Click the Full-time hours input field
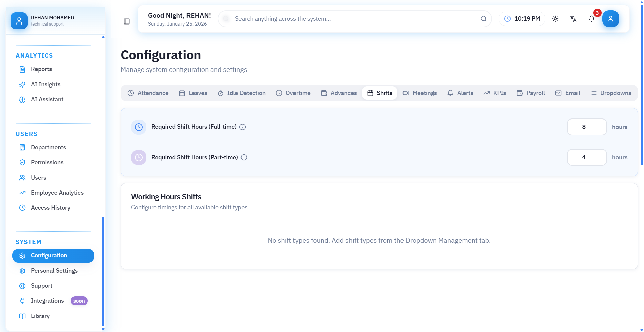644x332 pixels. (587, 127)
